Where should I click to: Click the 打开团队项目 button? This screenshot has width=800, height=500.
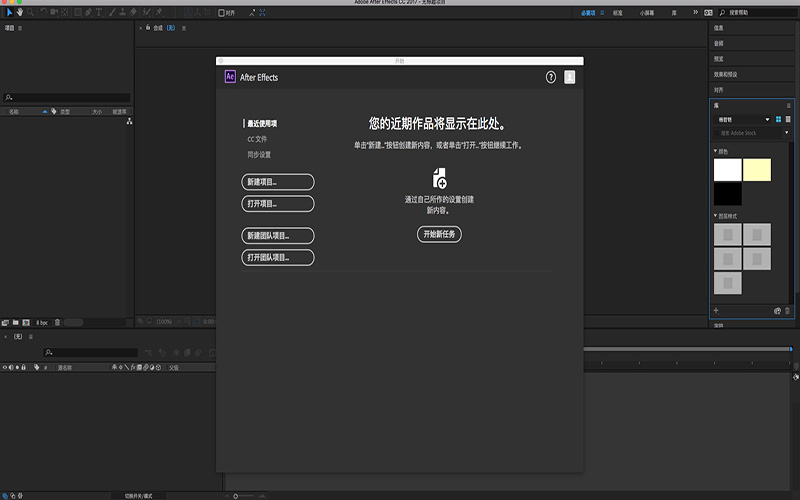(x=278, y=258)
